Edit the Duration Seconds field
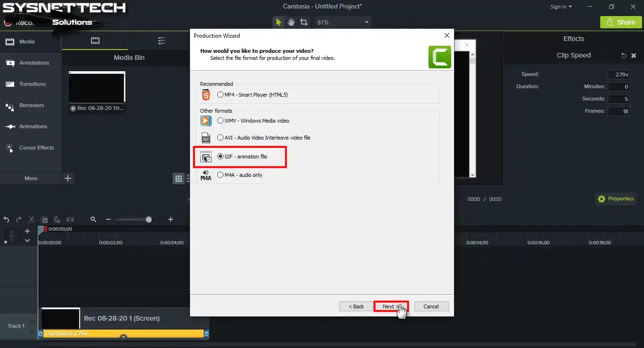Viewport: 644px width, 348px height. click(x=619, y=99)
